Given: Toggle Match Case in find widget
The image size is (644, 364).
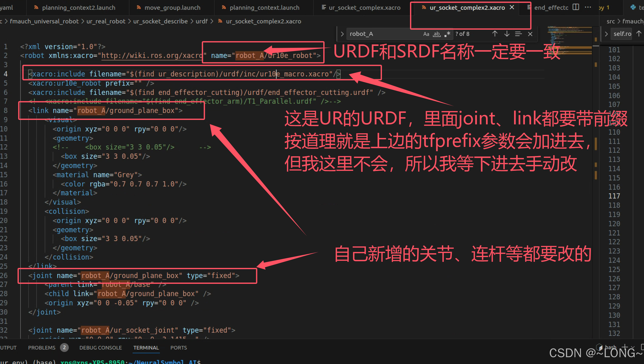Looking at the screenshot, I should pyautogui.click(x=426, y=34).
